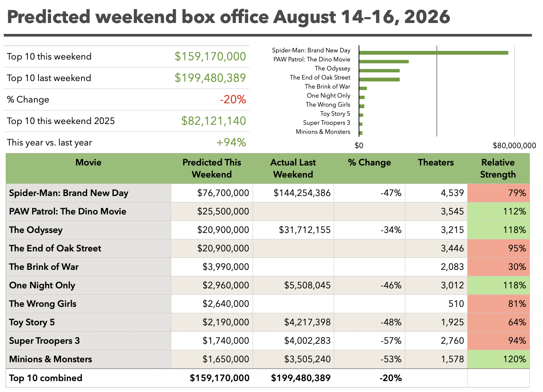543x392 pixels.
Task: Click the red -20% summary value
Action: pyautogui.click(x=233, y=100)
